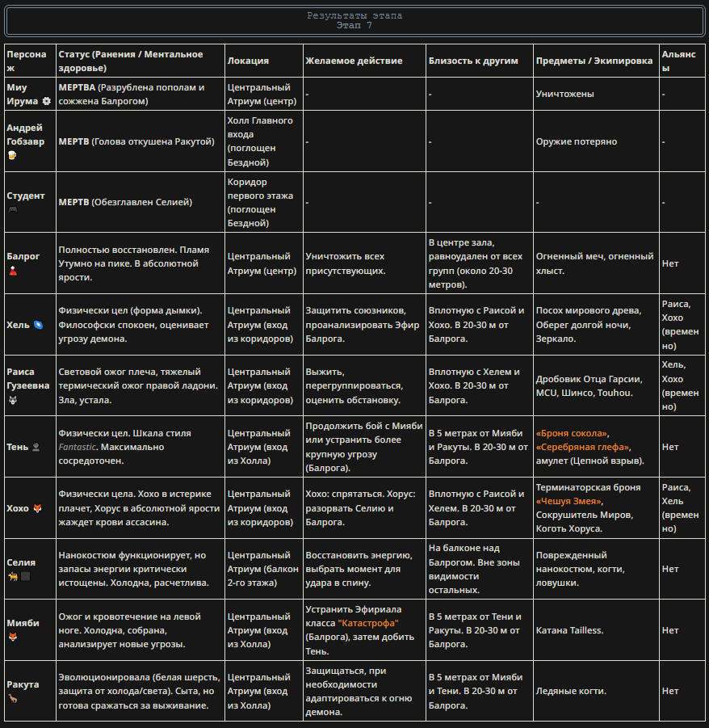Click the «Результаты этапа Этап 7» header box

click(x=354, y=21)
